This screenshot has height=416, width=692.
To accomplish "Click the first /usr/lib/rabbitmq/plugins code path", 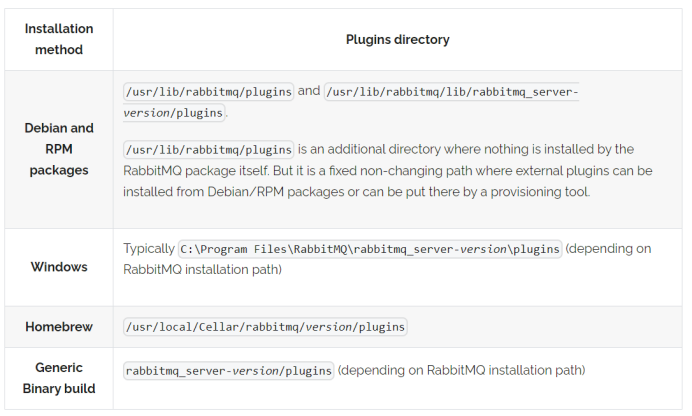I will pyautogui.click(x=208, y=92).
